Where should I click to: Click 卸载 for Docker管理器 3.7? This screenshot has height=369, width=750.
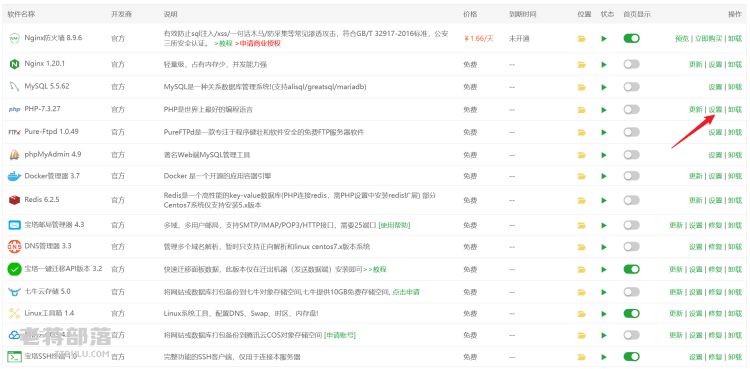tap(735, 176)
